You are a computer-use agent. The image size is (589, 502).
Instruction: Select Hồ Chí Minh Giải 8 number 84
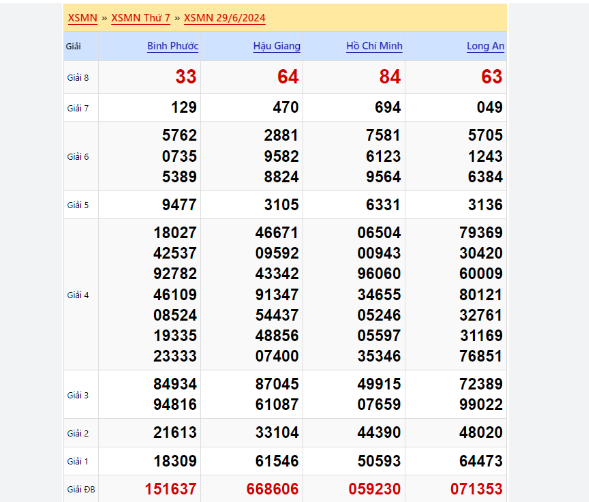click(390, 77)
